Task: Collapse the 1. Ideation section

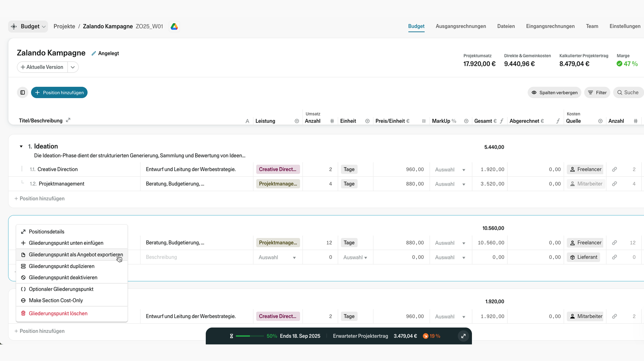Action: coord(21,147)
